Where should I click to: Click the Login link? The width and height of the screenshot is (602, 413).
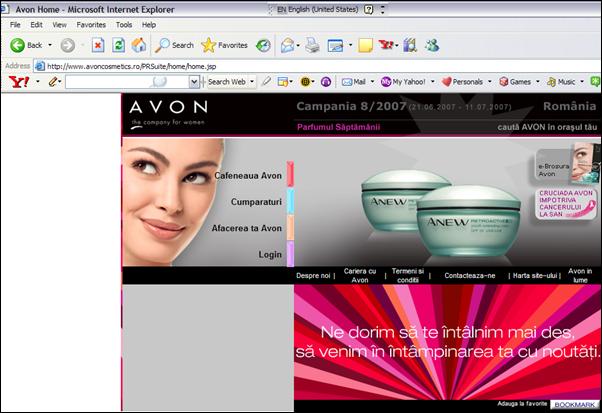(270, 254)
